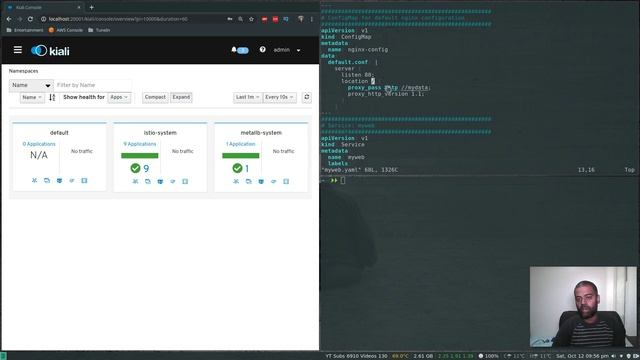Open Workloads icon on the istio-system card

160,181
